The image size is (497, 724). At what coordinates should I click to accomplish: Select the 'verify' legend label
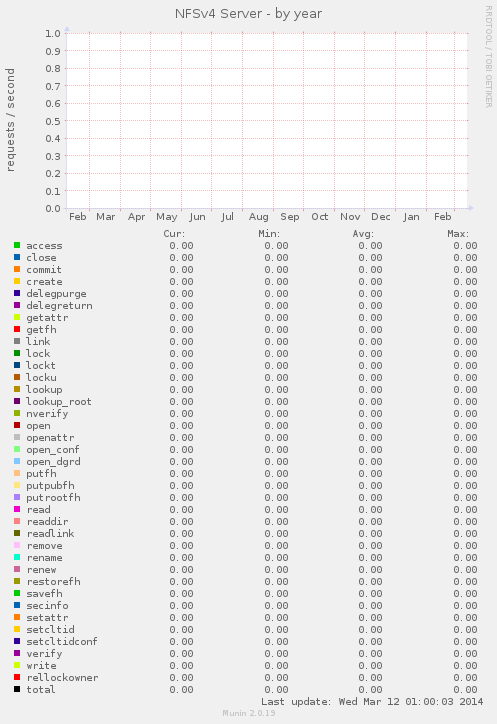[44, 654]
